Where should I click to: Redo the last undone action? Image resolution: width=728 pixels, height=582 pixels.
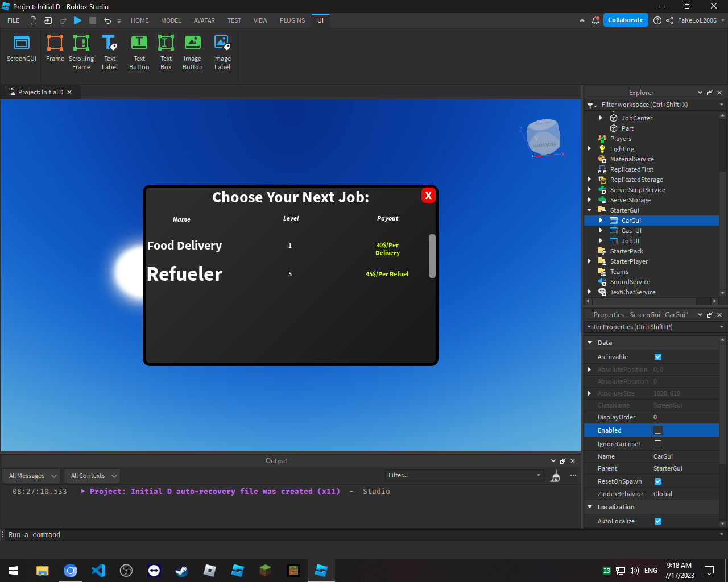pos(63,20)
